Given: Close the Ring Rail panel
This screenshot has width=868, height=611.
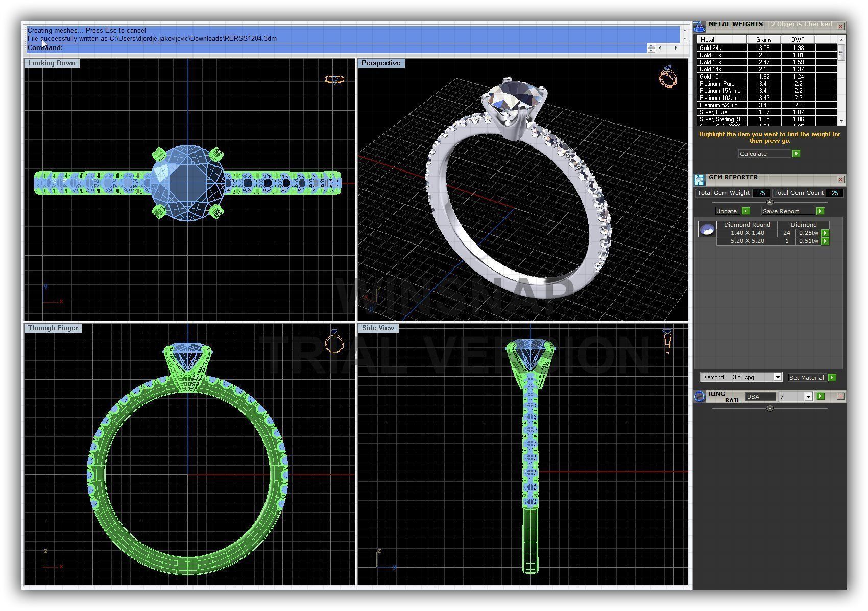Looking at the screenshot, I should click(840, 396).
